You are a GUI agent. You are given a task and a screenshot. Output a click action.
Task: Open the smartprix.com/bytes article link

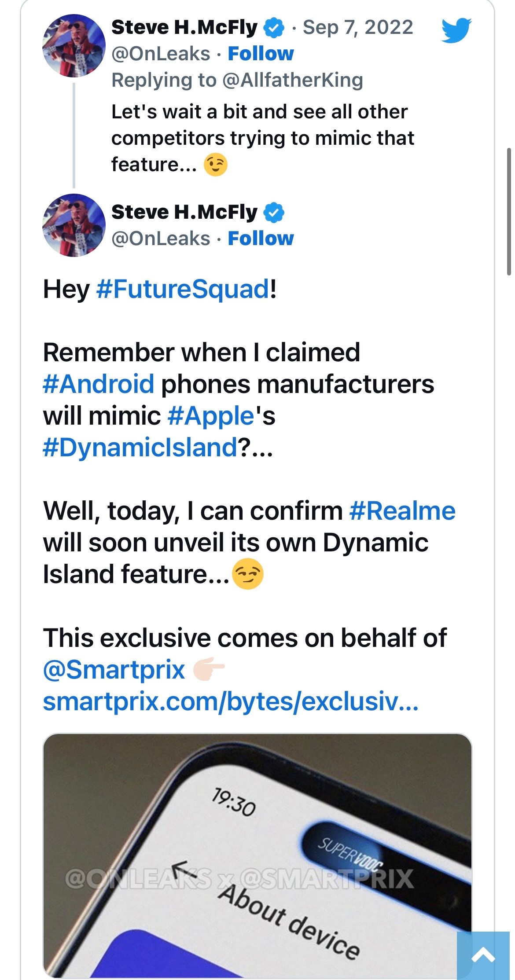pos(231,701)
